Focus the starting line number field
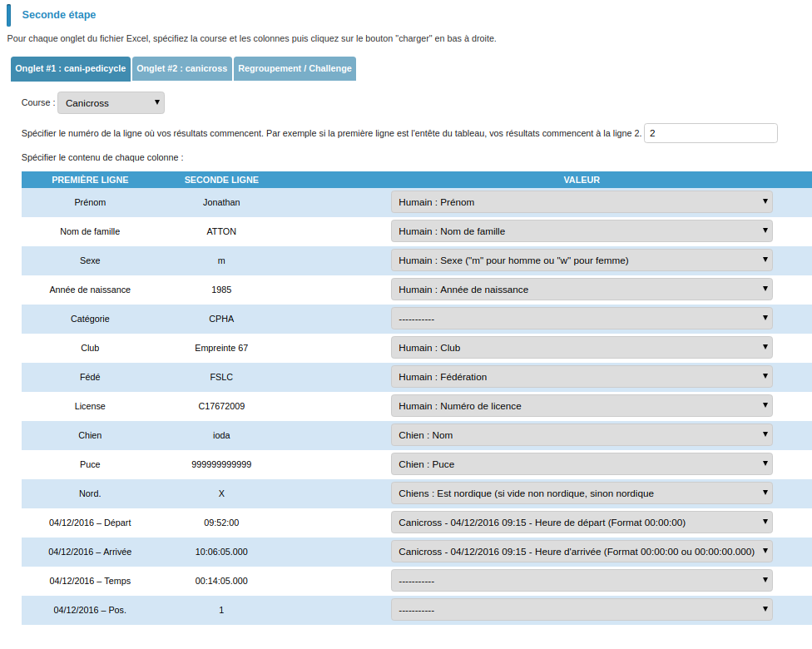The image size is (812, 649). [x=710, y=133]
